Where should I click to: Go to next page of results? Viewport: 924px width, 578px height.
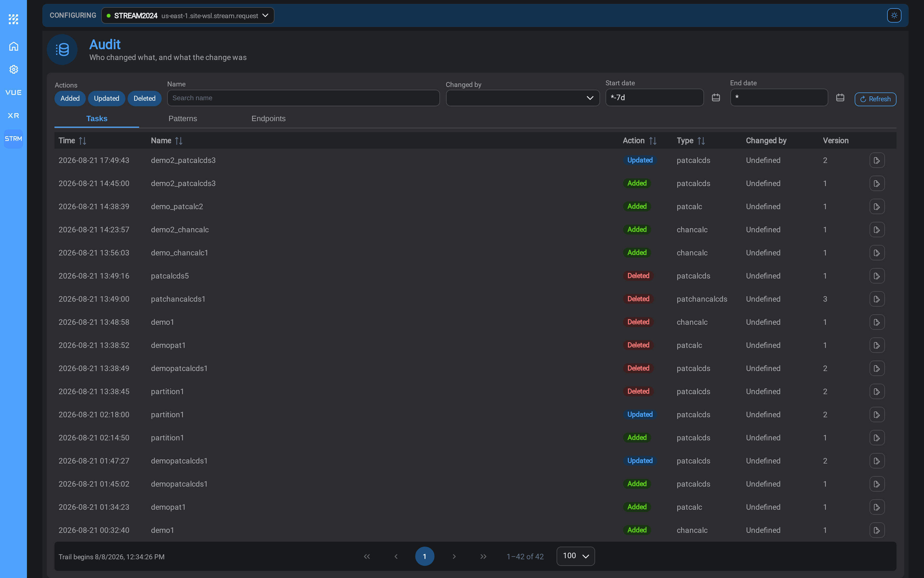click(x=454, y=557)
